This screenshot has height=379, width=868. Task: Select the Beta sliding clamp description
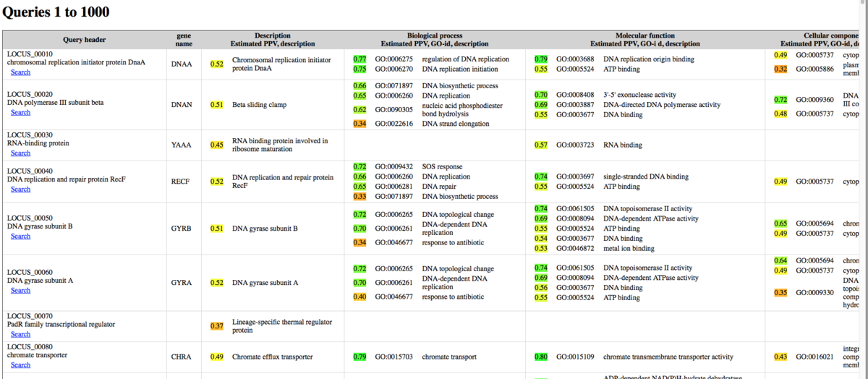point(260,105)
